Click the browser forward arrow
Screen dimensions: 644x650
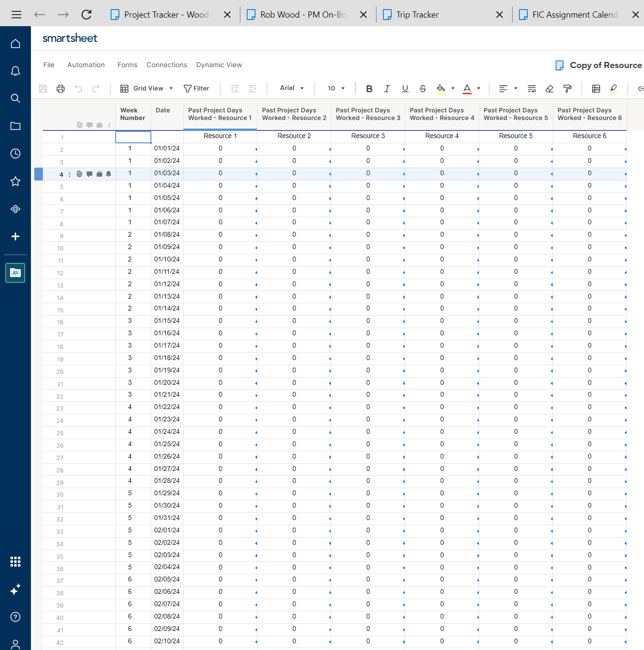pyautogui.click(x=63, y=15)
